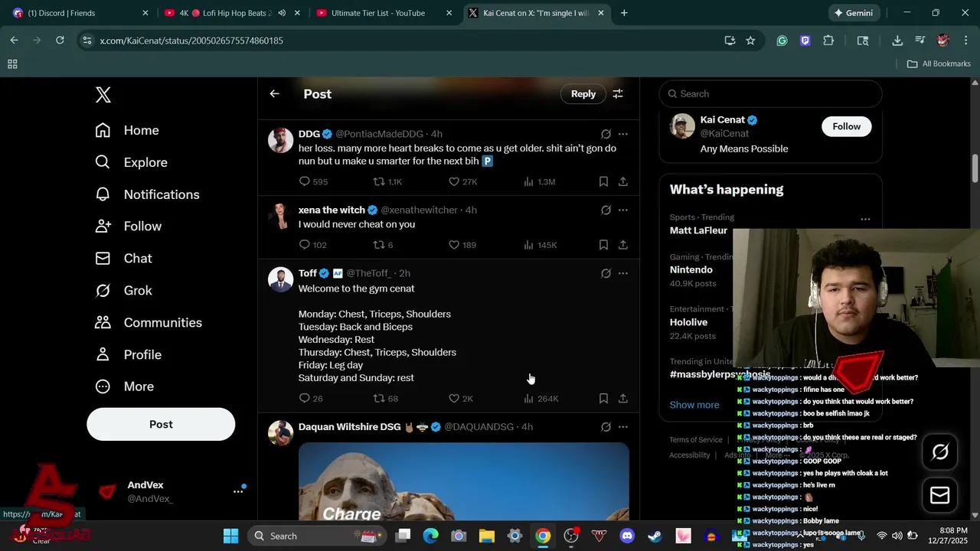Bookmark Toff's gym post
Screen dimensions: 980x551
click(x=603, y=398)
